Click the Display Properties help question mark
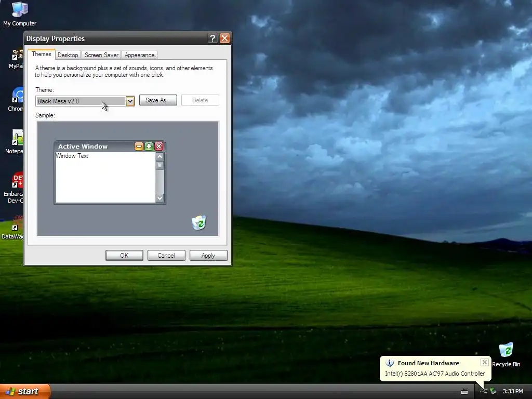This screenshot has height=399, width=532. tap(212, 38)
